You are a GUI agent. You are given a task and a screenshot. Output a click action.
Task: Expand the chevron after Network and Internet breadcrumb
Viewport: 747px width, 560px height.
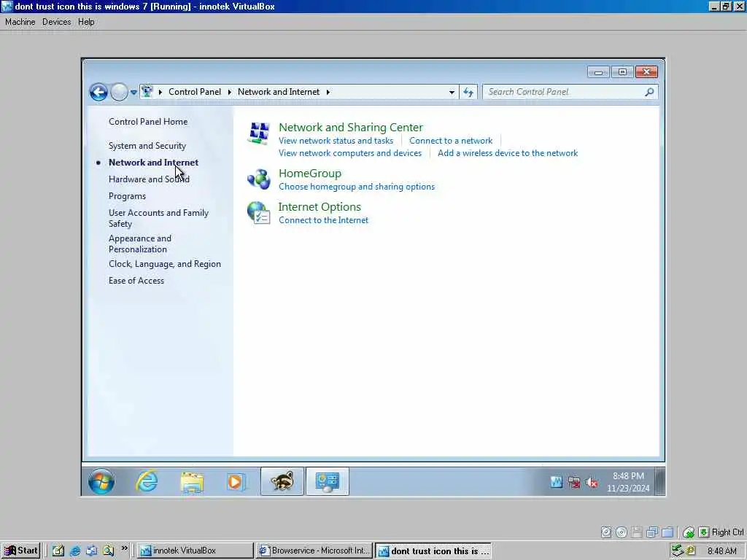(x=328, y=92)
